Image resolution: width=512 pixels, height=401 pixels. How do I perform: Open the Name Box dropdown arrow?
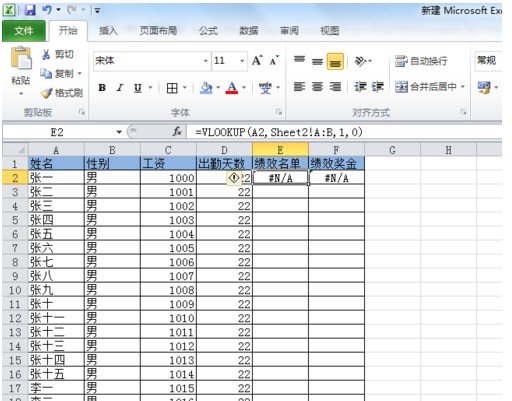(119, 132)
